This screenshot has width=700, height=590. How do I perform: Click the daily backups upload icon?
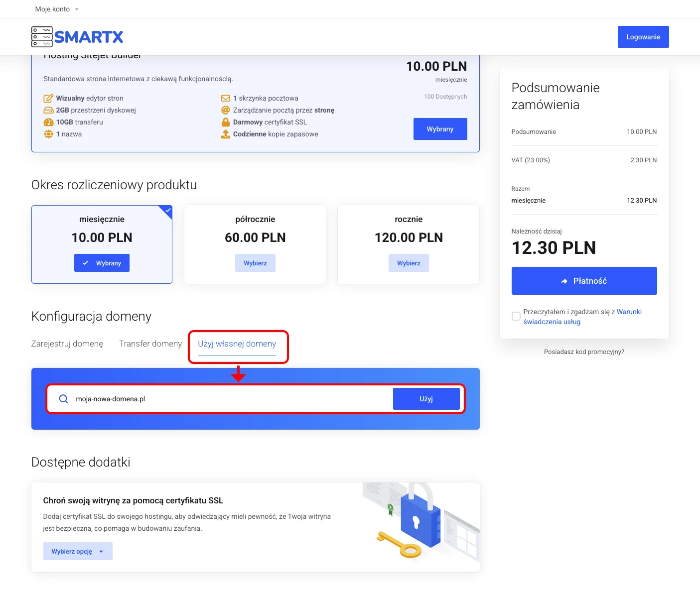coord(226,134)
